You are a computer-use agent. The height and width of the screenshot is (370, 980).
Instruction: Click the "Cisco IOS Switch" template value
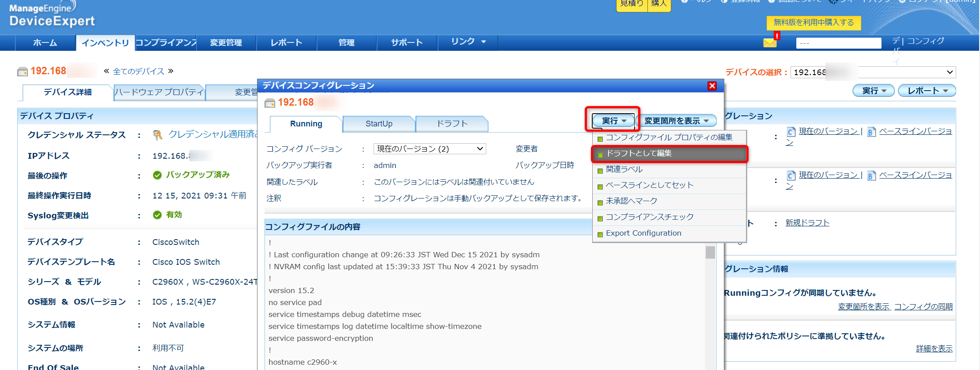186,262
